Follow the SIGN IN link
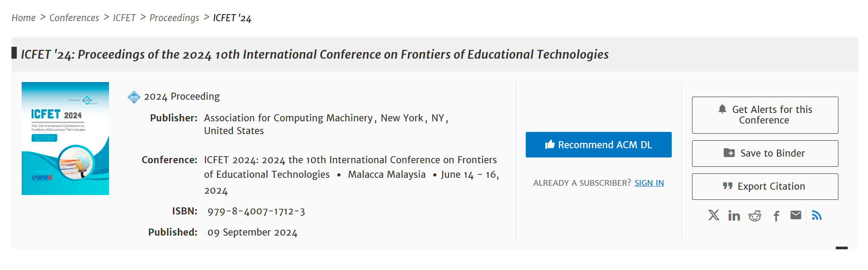 click(649, 183)
